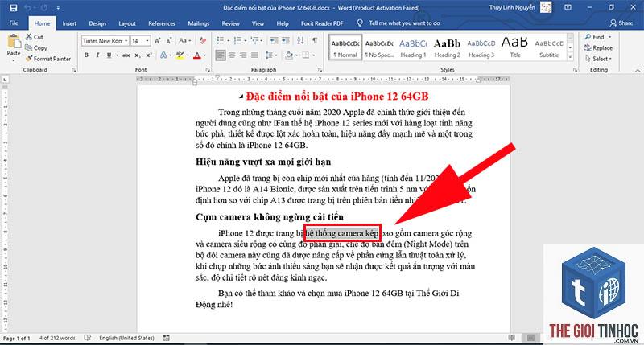Open the font size dropdown showing 14
The height and width of the screenshot is (345, 644).
(x=147, y=41)
